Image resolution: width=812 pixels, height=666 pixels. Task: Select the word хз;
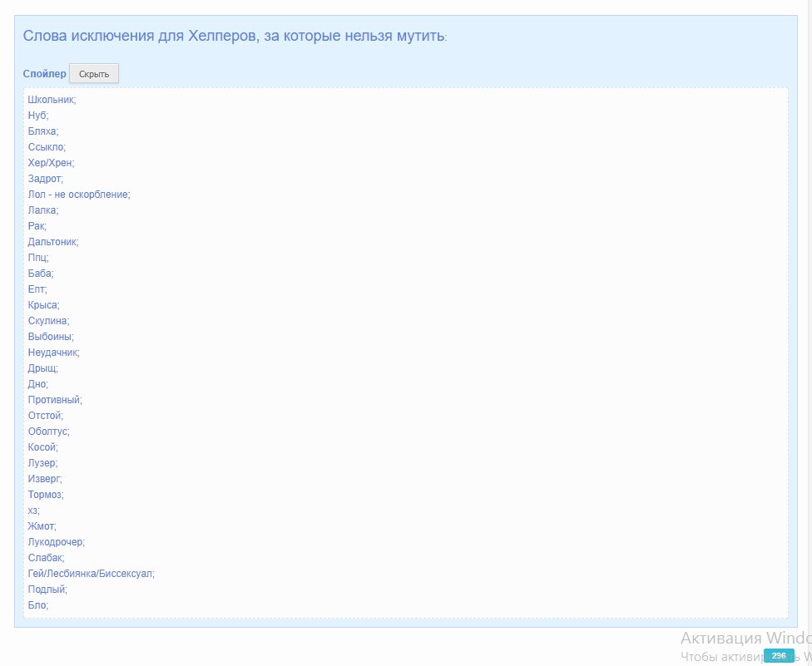tap(33, 511)
